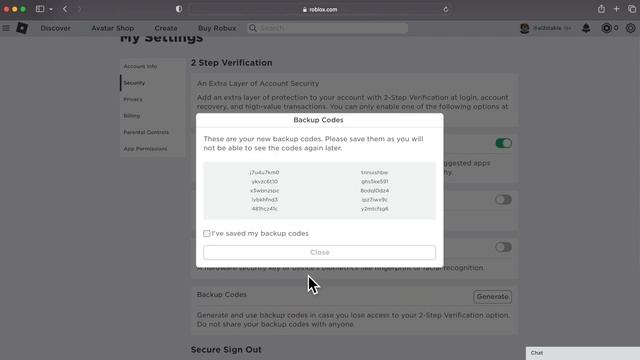Toggle the security key switch

tap(503, 247)
